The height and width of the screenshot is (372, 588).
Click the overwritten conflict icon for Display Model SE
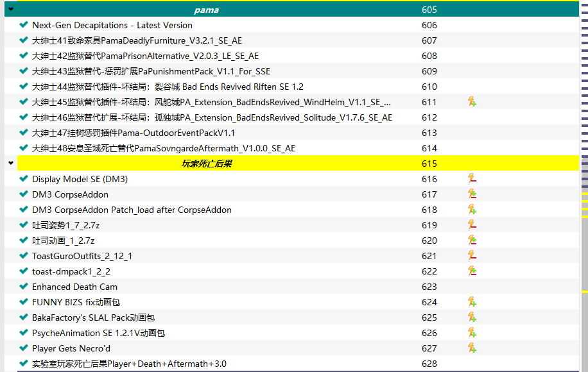point(472,179)
